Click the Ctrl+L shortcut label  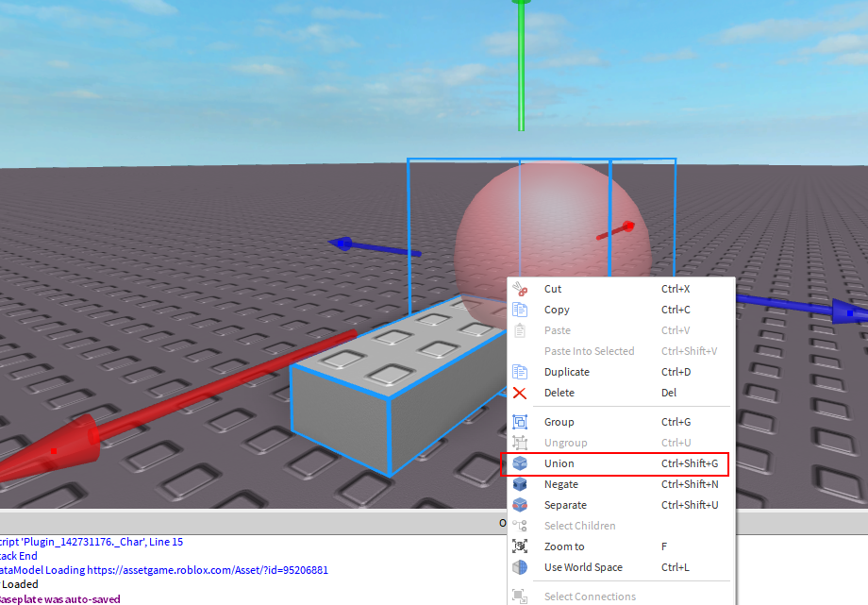(676, 567)
